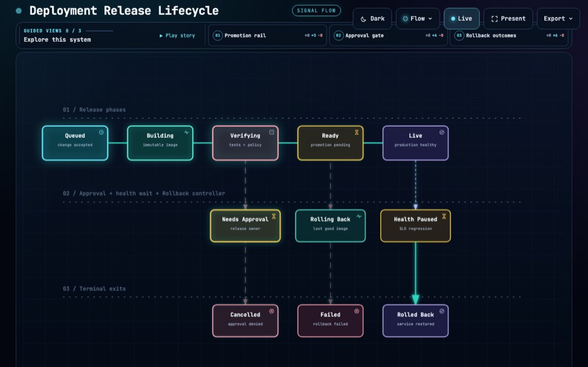Select the Needs Approval node
The width and height of the screenshot is (588, 367).
[x=245, y=226]
